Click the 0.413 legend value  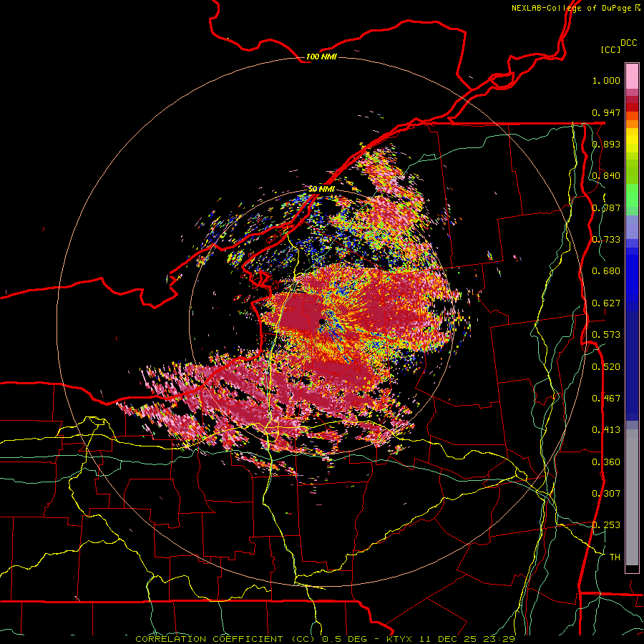point(606,430)
